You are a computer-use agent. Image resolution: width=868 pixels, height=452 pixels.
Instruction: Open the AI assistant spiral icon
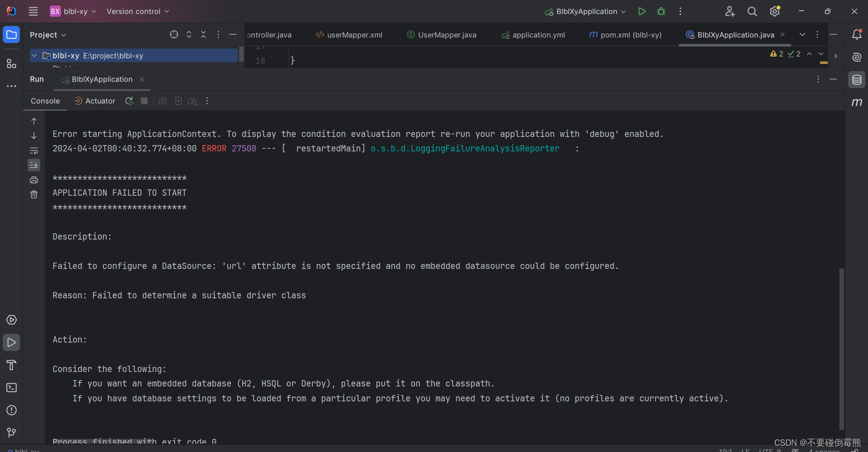(857, 57)
